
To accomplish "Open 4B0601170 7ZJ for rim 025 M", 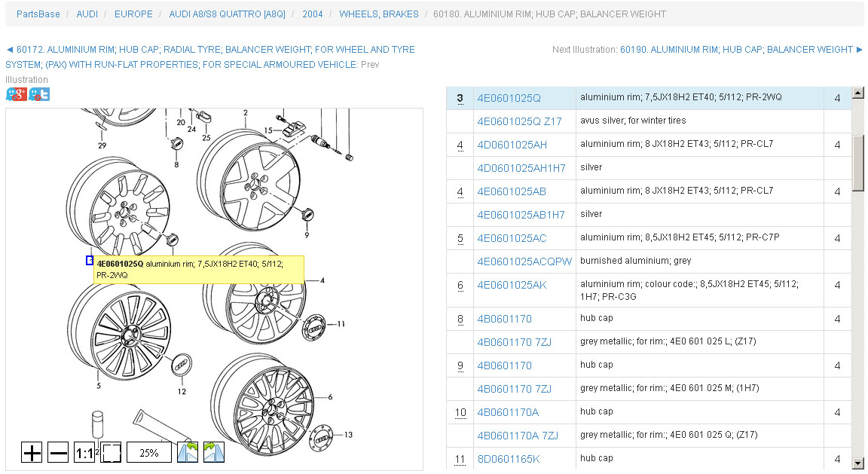I will [515, 389].
